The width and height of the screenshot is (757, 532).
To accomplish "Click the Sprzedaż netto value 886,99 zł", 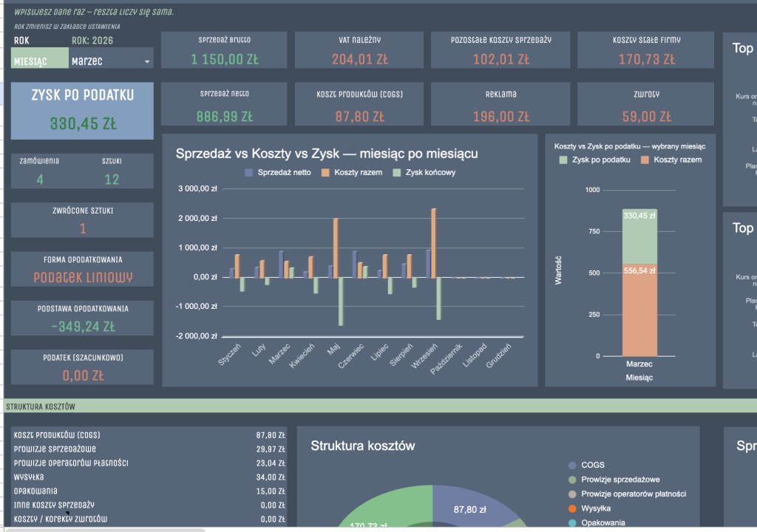I will pos(225,116).
